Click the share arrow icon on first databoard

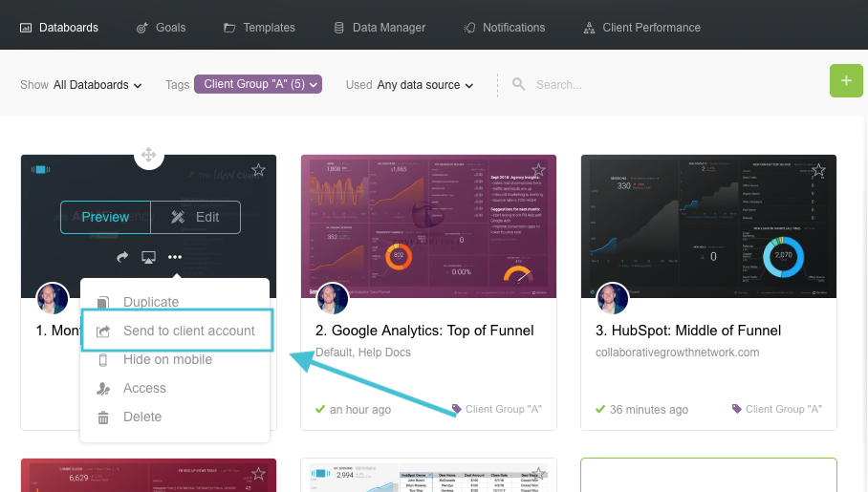click(122, 257)
